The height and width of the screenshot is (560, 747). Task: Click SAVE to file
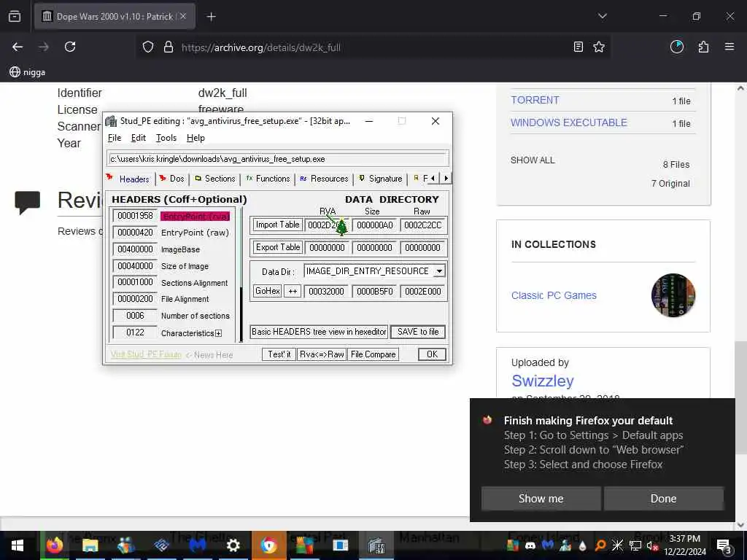tap(418, 332)
